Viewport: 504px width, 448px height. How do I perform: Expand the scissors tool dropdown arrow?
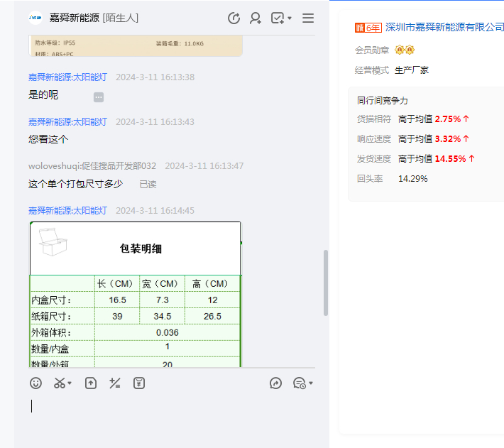tap(70, 384)
